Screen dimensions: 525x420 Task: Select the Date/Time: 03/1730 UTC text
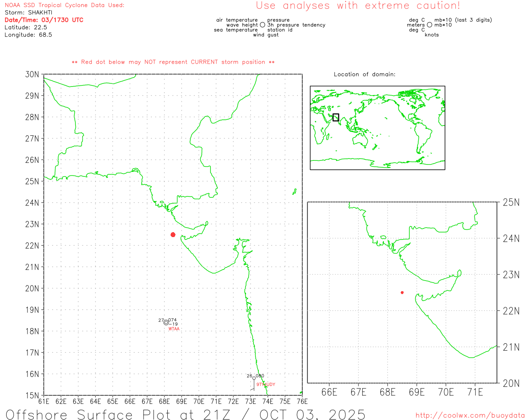[x=44, y=20]
